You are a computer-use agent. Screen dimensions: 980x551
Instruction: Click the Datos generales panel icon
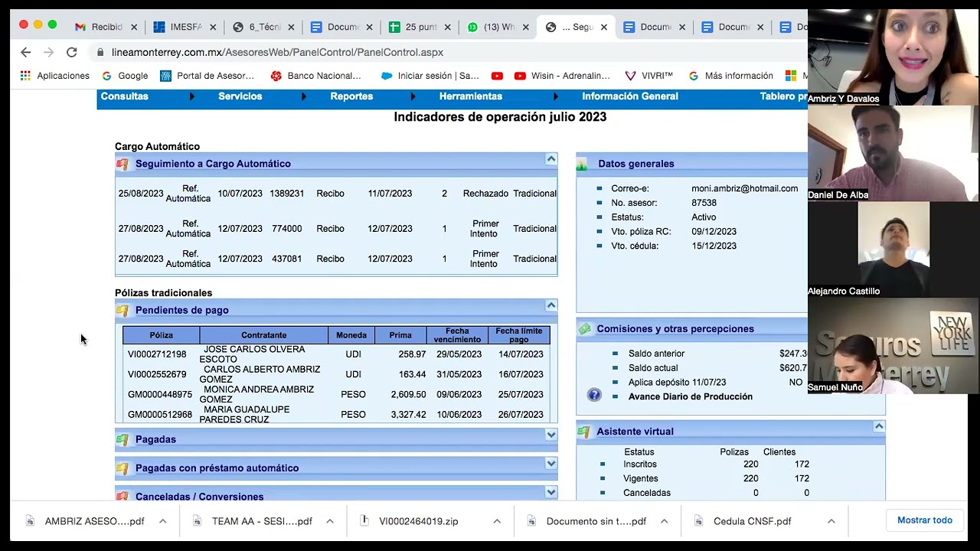click(583, 164)
